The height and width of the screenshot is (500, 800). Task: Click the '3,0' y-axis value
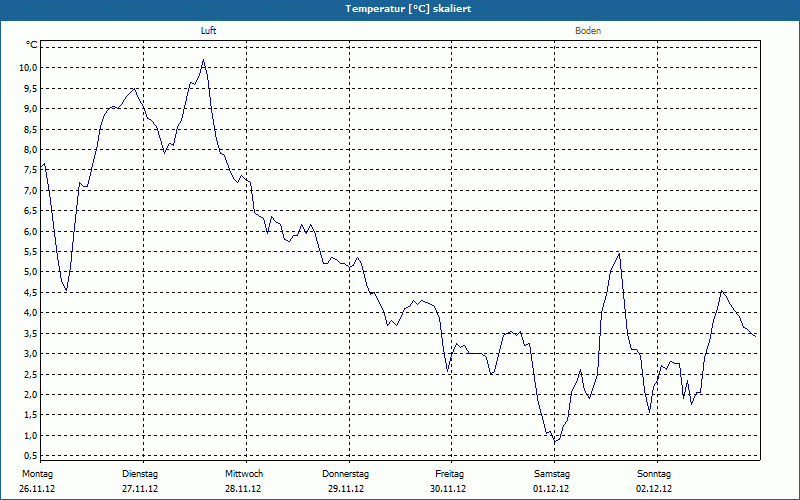(30, 354)
